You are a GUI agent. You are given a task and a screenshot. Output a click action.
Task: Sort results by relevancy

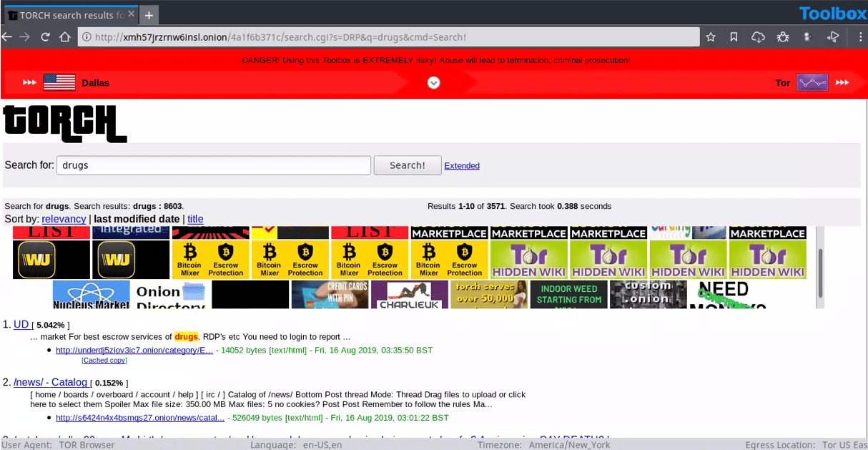[64, 219]
